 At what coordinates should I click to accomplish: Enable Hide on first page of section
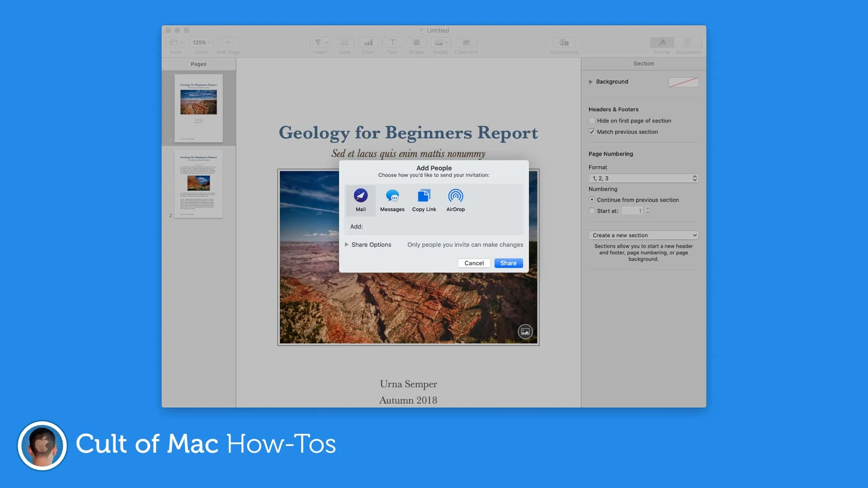pos(592,121)
